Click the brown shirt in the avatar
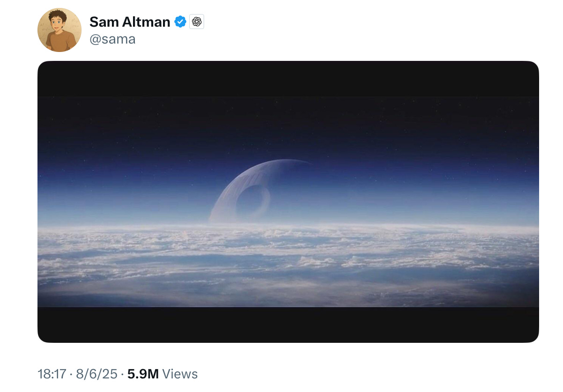Screen dimensions: 563x392 click(x=59, y=43)
